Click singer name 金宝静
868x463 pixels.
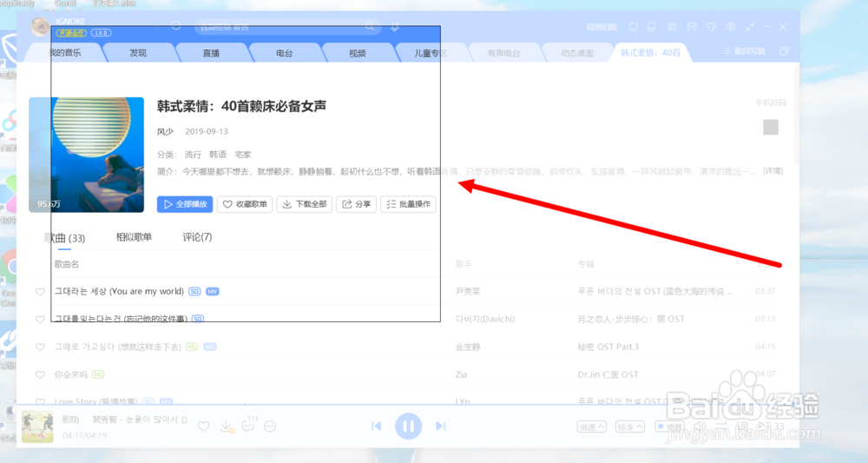[468, 347]
